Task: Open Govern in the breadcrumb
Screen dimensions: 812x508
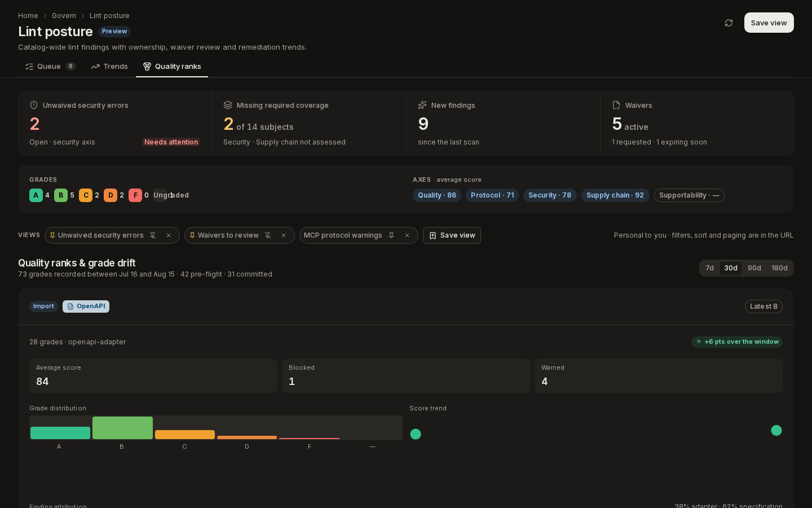Action: [64, 16]
